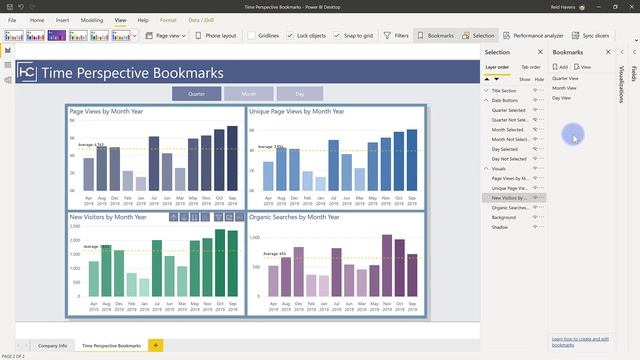Click drill up icon on New Visitors chart
The height and width of the screenshot is (360, 640).
point(174,217)
